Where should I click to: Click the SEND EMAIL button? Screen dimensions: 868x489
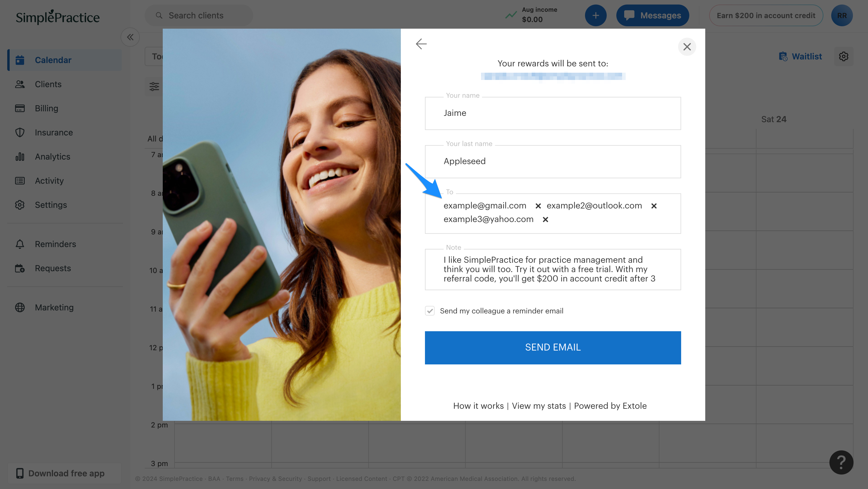553,347
